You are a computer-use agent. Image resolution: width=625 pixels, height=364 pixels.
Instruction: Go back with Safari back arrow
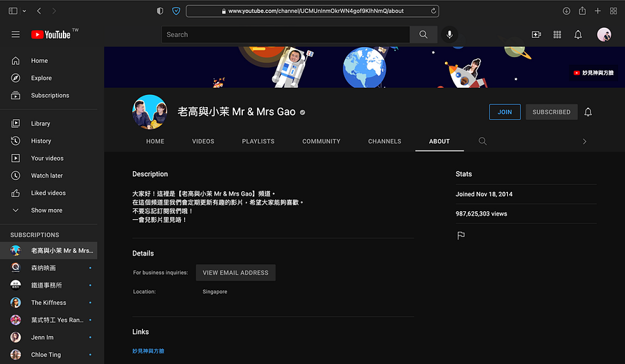pyautogui.click(x=39, y=11)
